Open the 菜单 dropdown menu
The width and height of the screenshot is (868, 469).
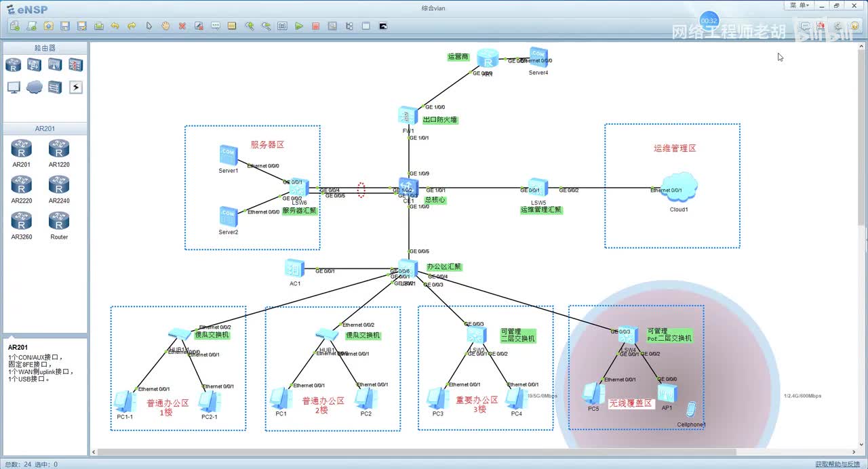(x=799, y=5)
